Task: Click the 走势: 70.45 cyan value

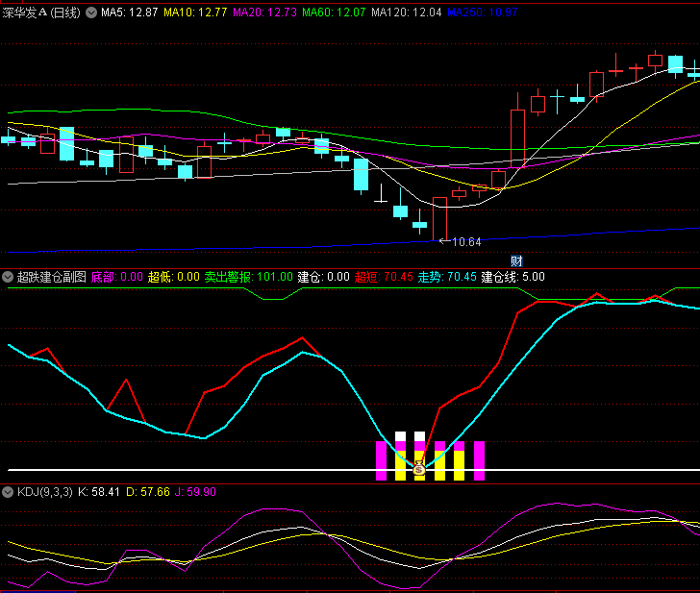Action: click(x=447, y=277)
